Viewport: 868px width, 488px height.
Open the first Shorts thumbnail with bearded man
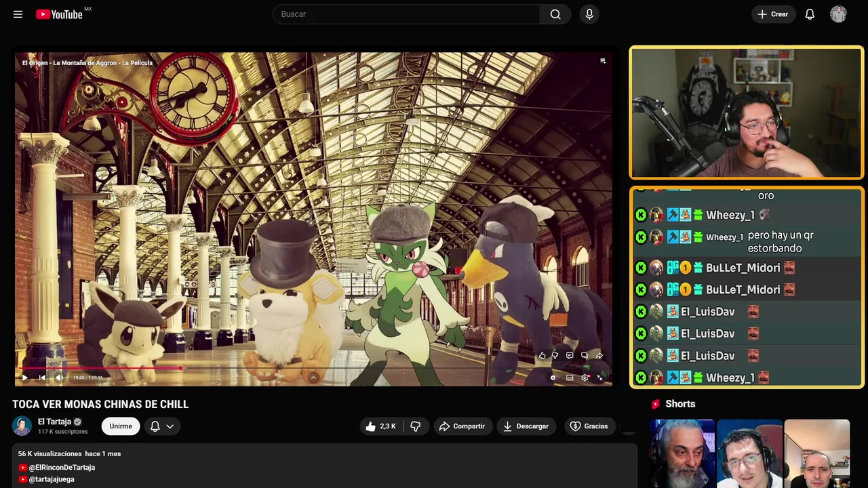(x=682, y=453)
